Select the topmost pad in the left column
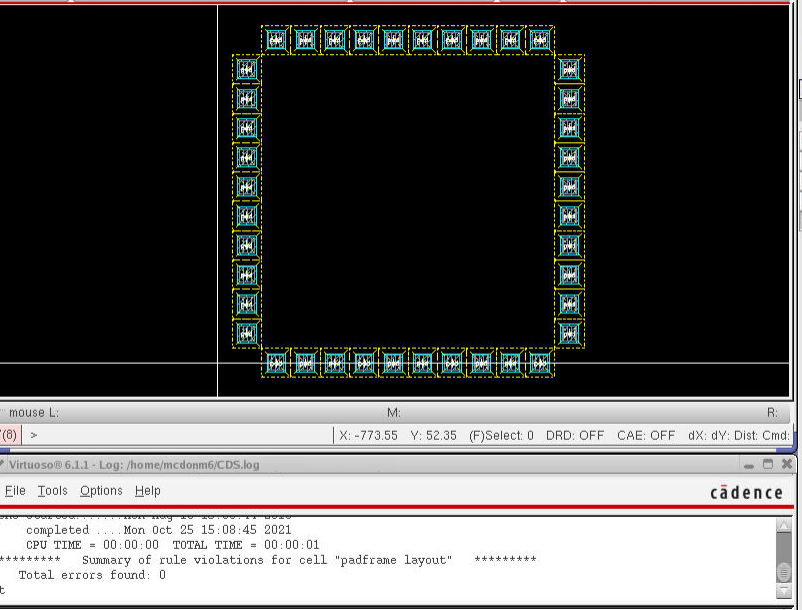 click(247, 69)
